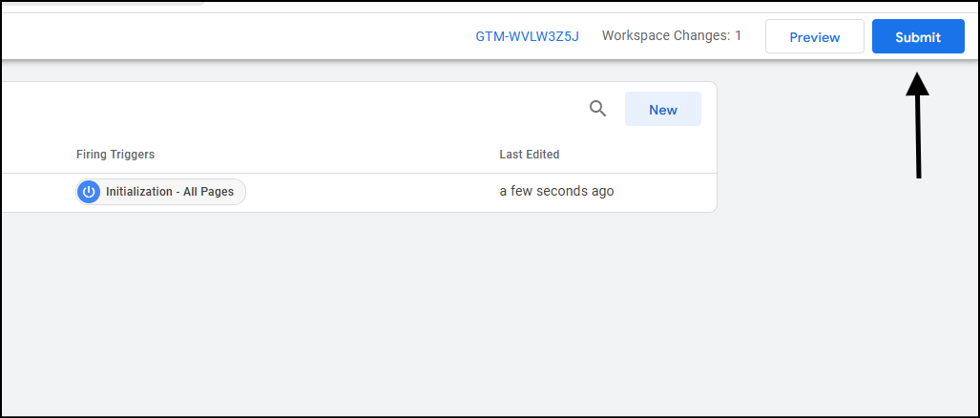This screenshot has height=418, width=980.
Task: Click the number 1 in Workspace Changes
Action: pos(739,35)
